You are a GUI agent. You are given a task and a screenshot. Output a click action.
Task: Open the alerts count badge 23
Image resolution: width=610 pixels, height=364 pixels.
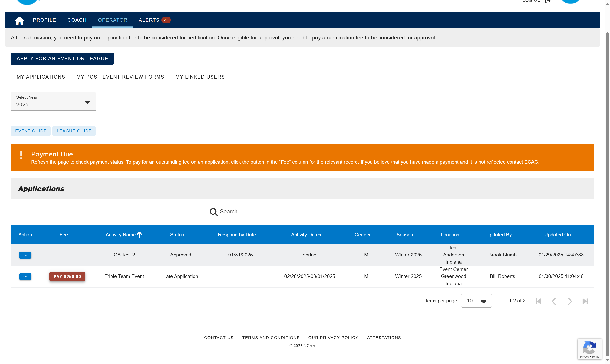[x=166, y=20]
